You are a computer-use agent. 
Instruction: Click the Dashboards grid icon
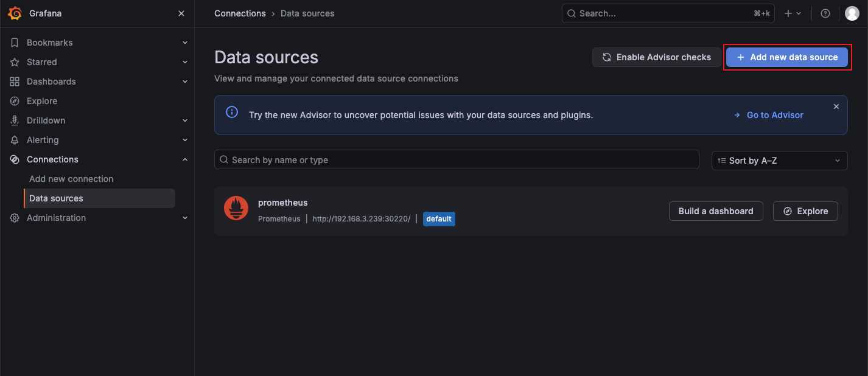point(15,82)
